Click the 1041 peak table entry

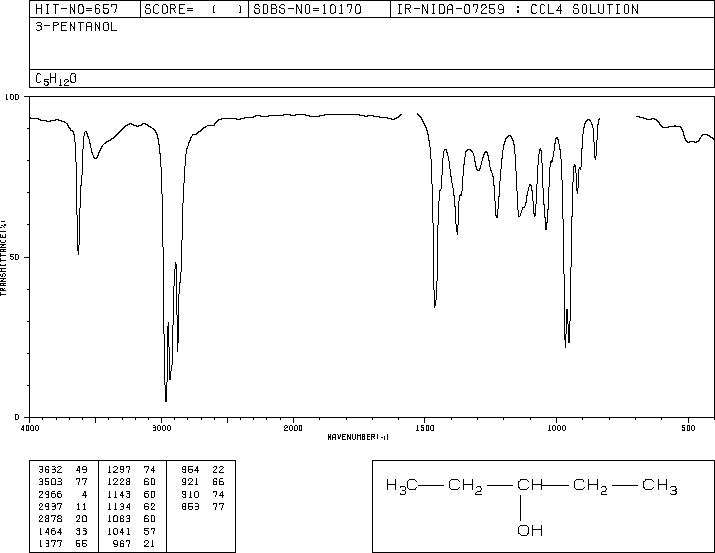pyautogui.click(x=119, y=532)
